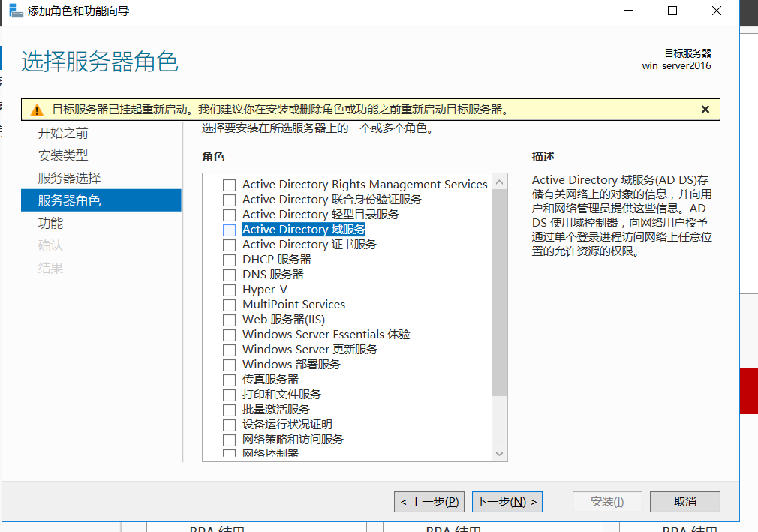Jump to the 功能 step
The image size is (758, 532).
pos(50,223)
